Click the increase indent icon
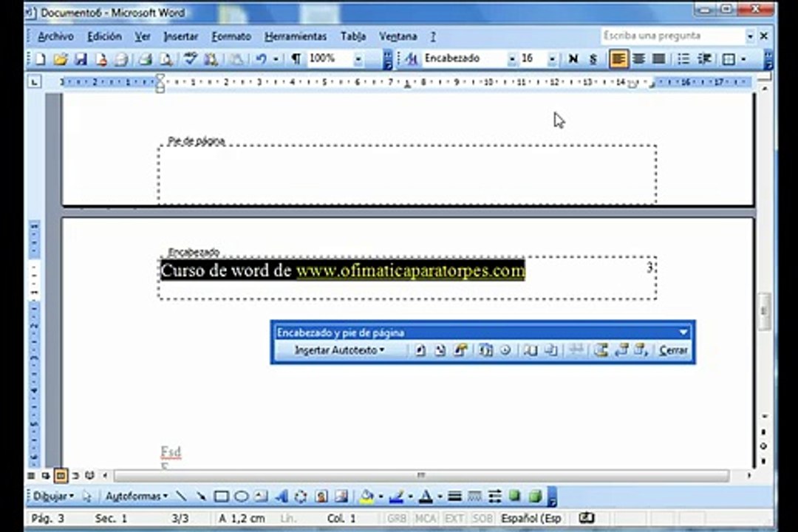The height and width of the screenshot is (532, 798). (704, 59)
